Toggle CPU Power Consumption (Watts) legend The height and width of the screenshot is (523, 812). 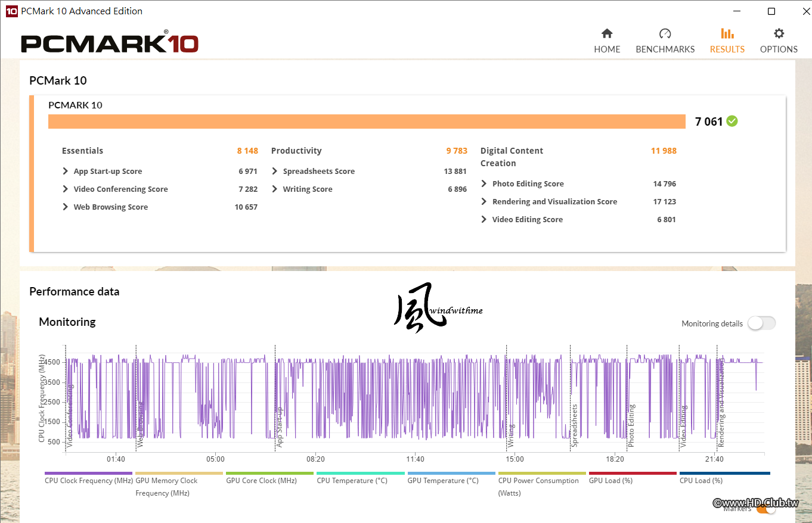[x=541, y=485]
